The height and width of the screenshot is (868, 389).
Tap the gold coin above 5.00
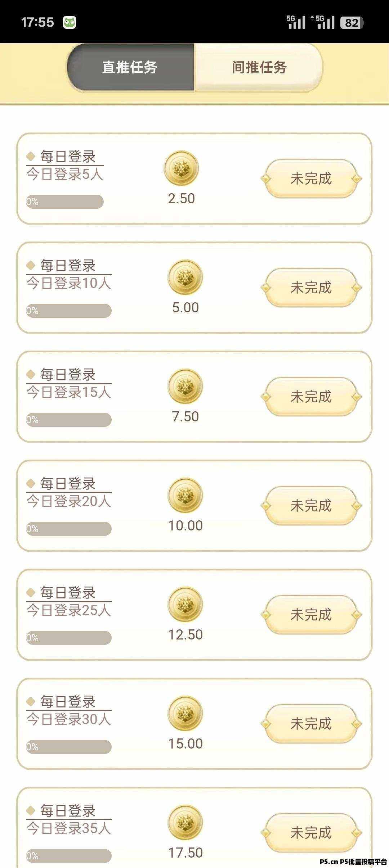click(x=185, y=277)
